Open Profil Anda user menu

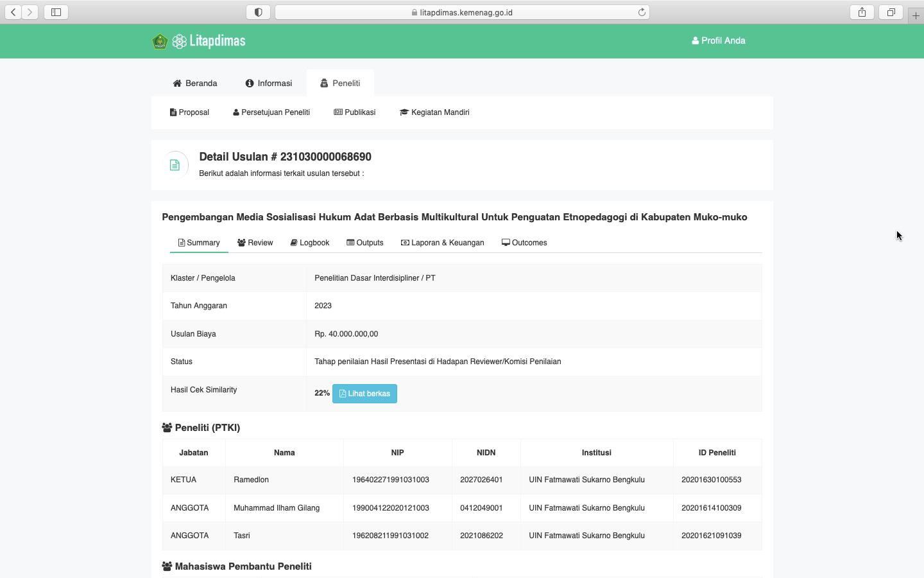(718, 40)
